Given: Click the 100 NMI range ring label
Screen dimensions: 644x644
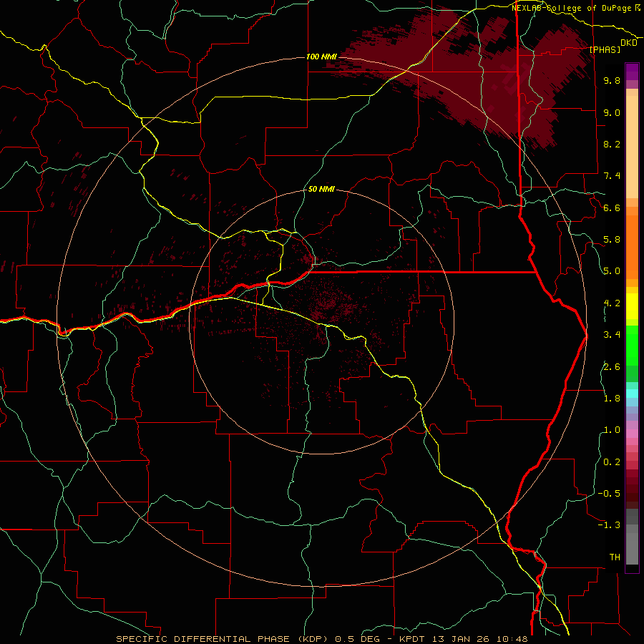Looking at the screenshot, I should 321,57.
